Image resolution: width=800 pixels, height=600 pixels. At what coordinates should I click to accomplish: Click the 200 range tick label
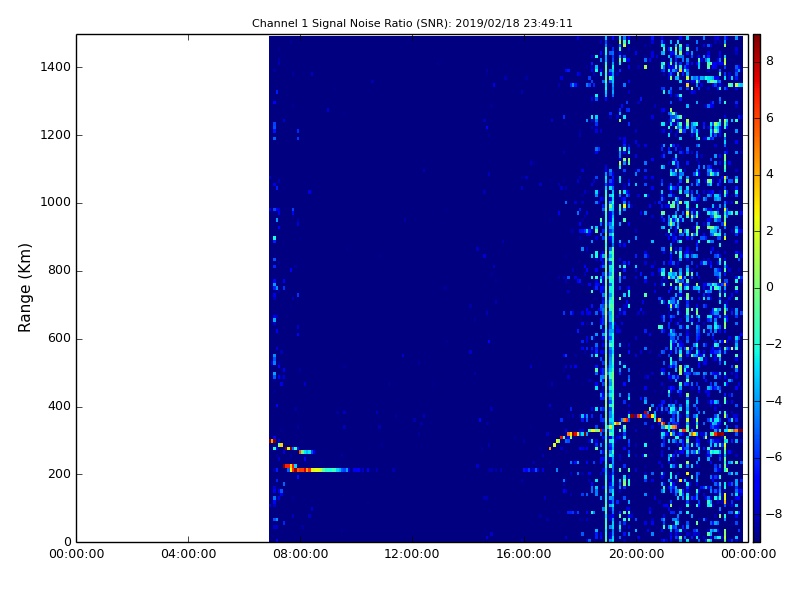tap(59, 474)
